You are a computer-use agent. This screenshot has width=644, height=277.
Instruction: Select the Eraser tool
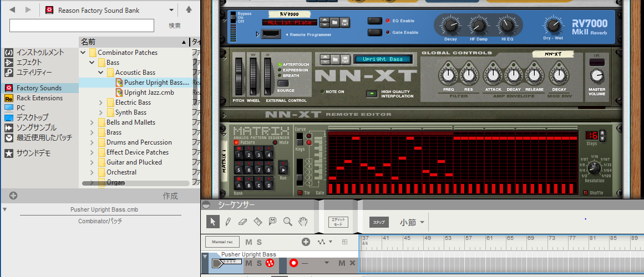(243, 222)
